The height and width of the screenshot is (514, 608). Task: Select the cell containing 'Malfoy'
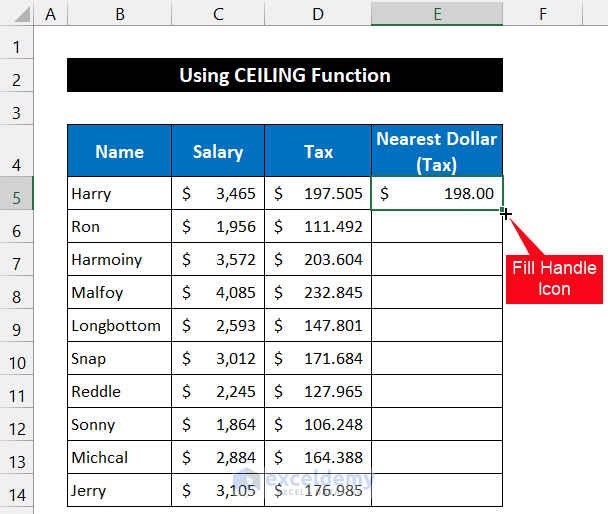click(x=119, y=292)
